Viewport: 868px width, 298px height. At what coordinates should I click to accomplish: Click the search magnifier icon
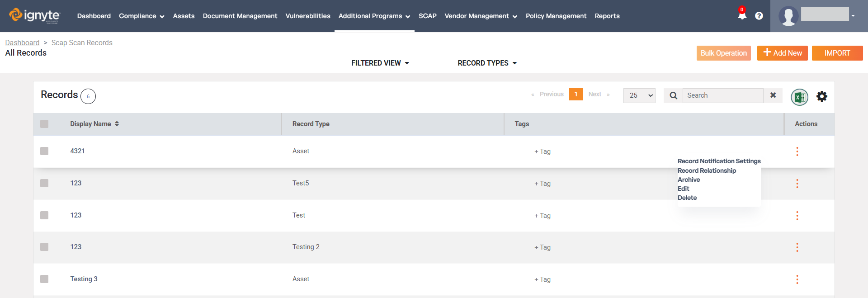pos(673,95)
